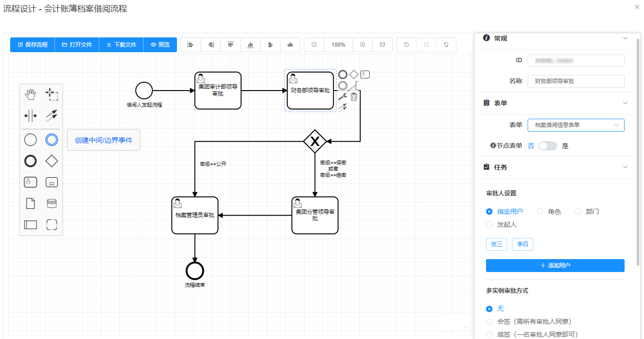Screen dimensions: 644x339
Task: Select 或签 multi-instance mode
Action: pyautogui.click(x=532, y=334)
